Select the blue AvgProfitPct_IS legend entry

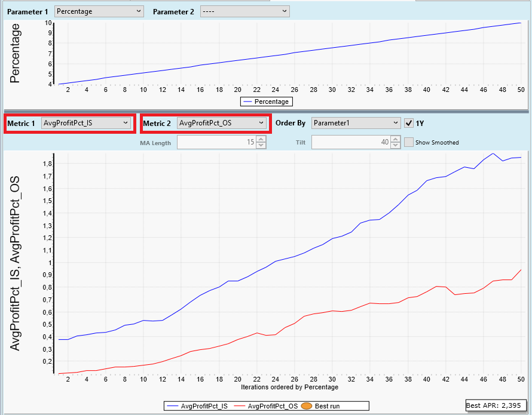pyautogui.click(x=195, y=406)
